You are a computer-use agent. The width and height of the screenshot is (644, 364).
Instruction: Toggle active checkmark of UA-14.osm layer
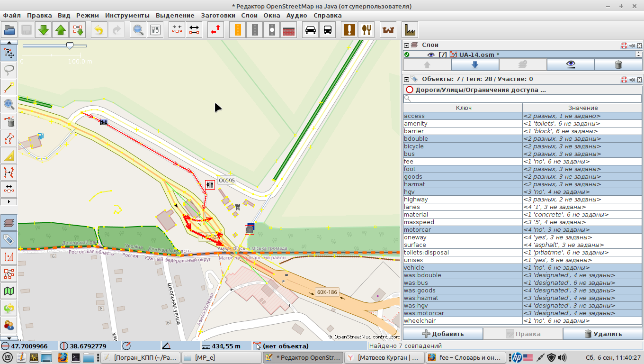point(407,55)
